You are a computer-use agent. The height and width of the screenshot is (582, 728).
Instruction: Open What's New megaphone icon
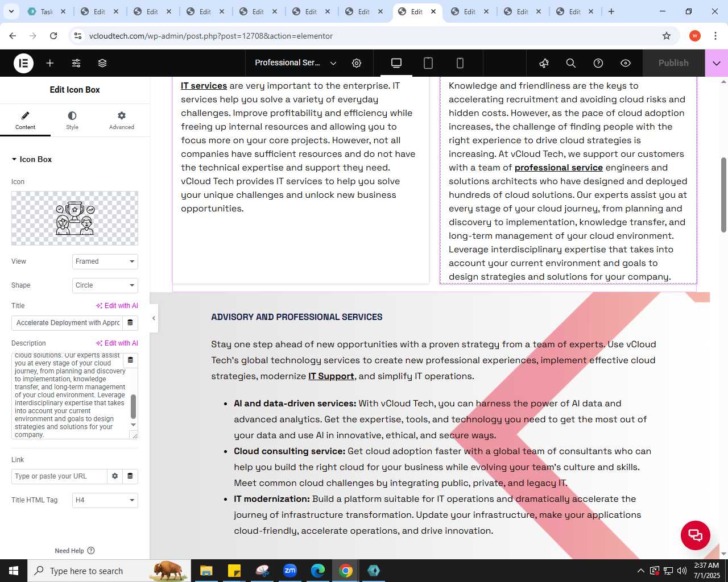[544, 63]
